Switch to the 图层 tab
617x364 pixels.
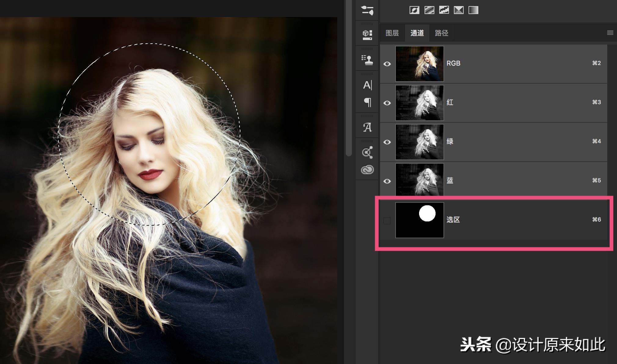(x=392, y=33)
